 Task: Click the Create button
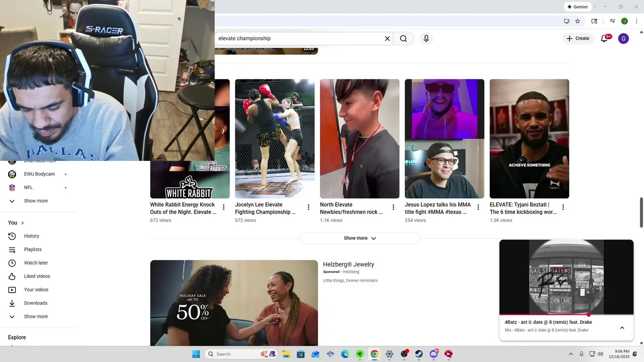pyautogui.click(x=578, y=39)
